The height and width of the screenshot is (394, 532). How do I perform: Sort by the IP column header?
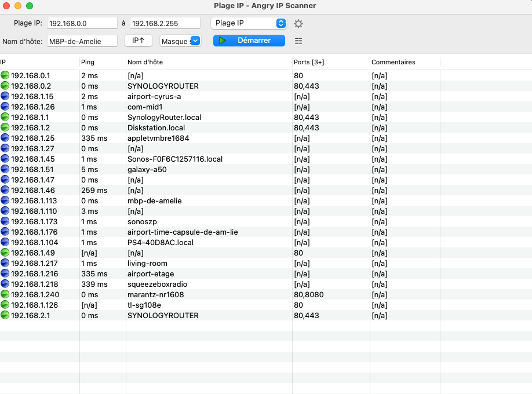click(x=39, y=62)
